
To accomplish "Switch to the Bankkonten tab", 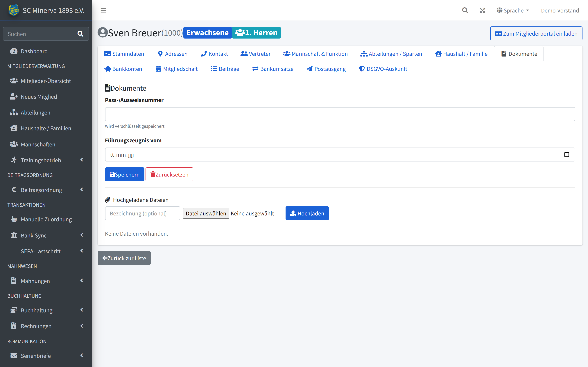I will pos(123,69).
